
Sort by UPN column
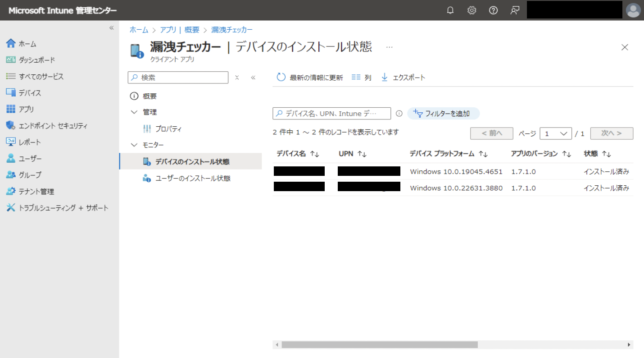click(x=353, y=154)
